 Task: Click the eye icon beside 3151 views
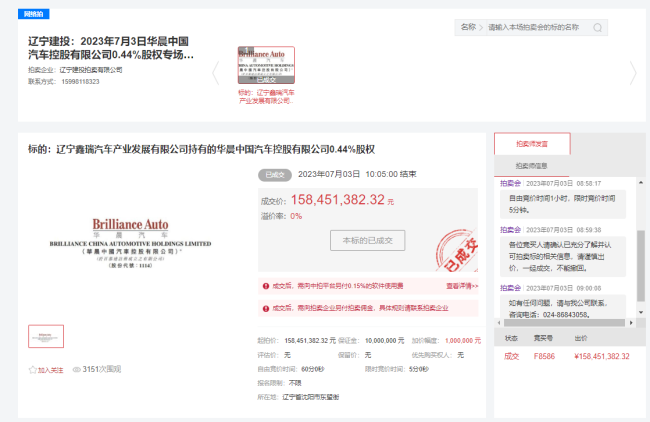(x=76, y=369)
